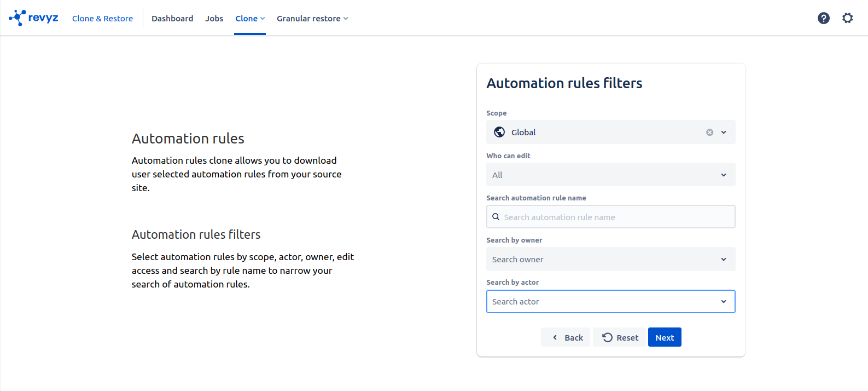Image resolution: width=868 pixels, height=391 pixels.
Task: Click the Reset button label
Action: [x=627, y=338]
